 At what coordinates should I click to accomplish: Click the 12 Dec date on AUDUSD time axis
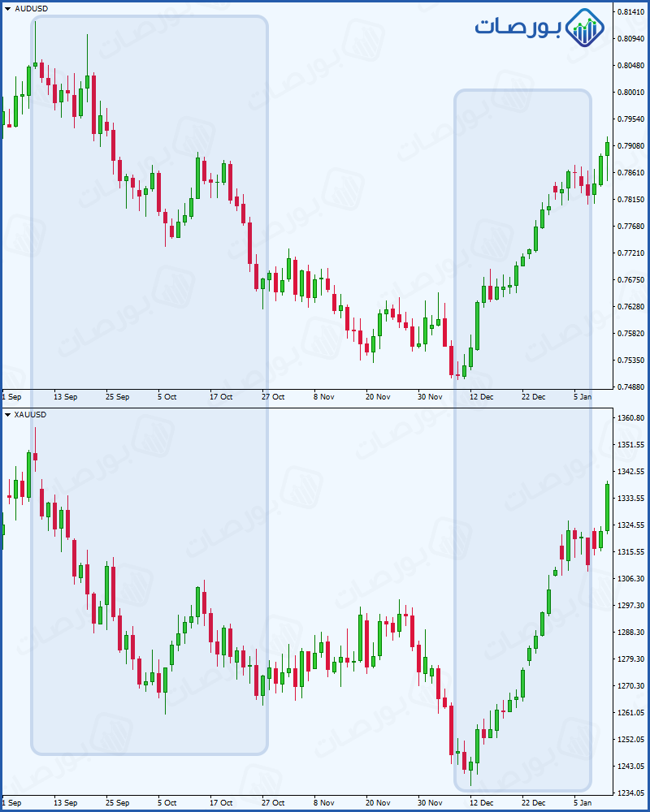[482, 397]
